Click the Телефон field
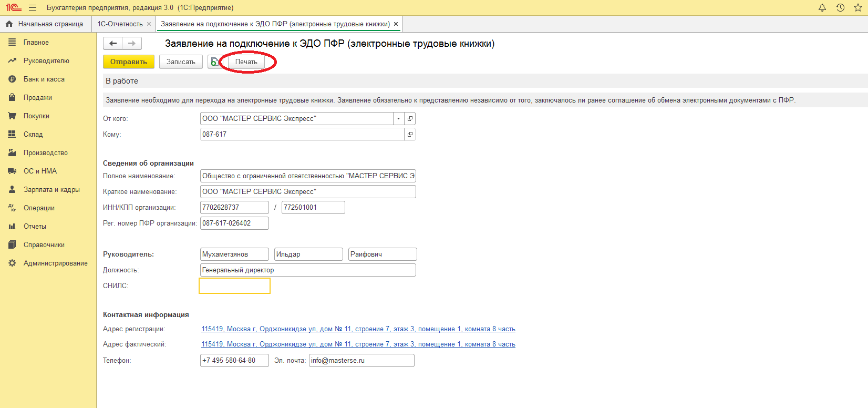Screen dimensions: 868x408 coord(234,361)
